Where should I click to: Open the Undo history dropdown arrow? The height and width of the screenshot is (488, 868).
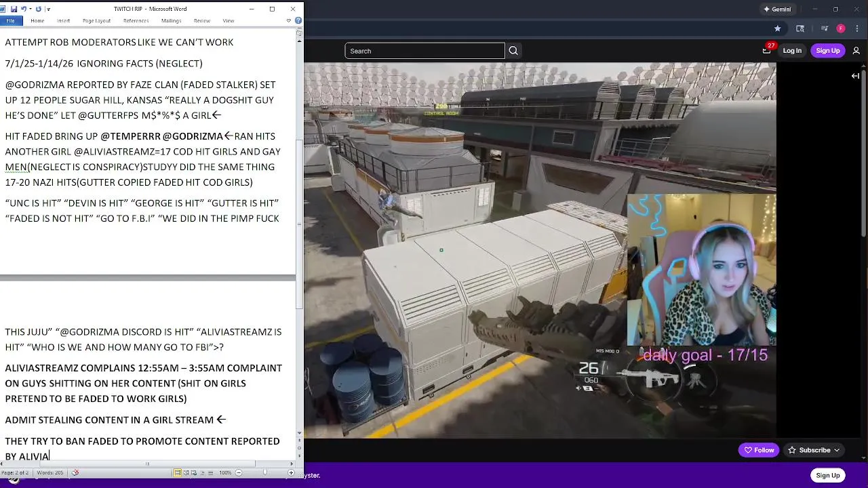[x=31, y=9]
